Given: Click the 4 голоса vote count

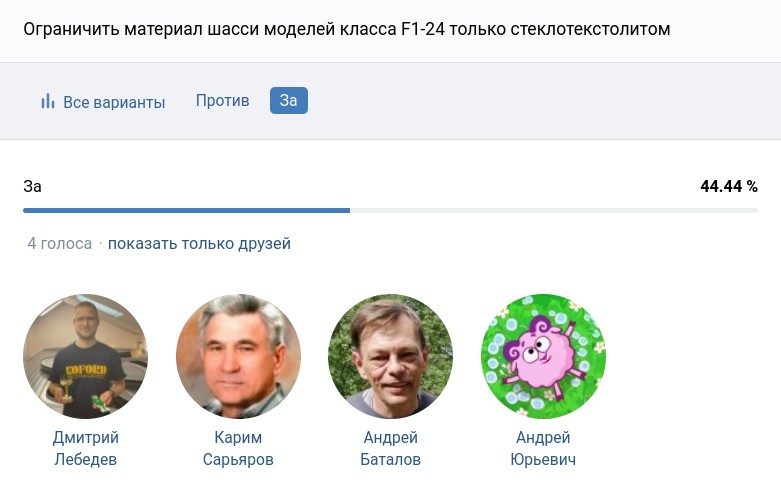Looking at the screenshot, I should click(x=60, y=243).
